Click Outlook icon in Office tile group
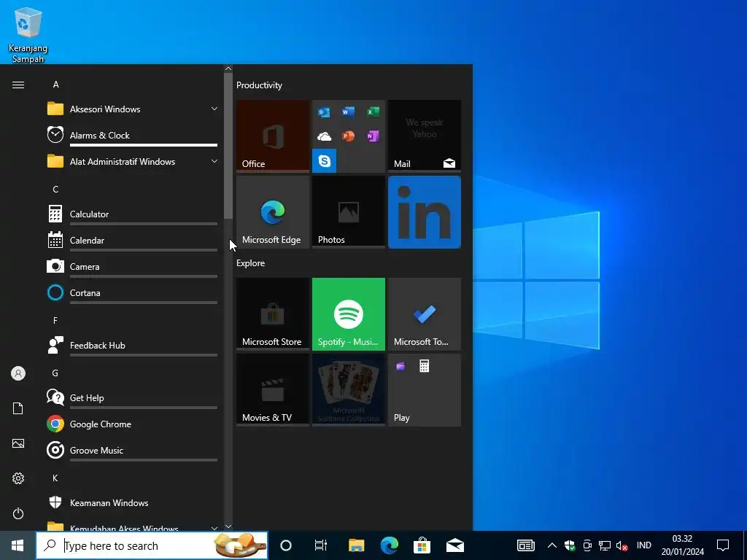 [324, 112]
